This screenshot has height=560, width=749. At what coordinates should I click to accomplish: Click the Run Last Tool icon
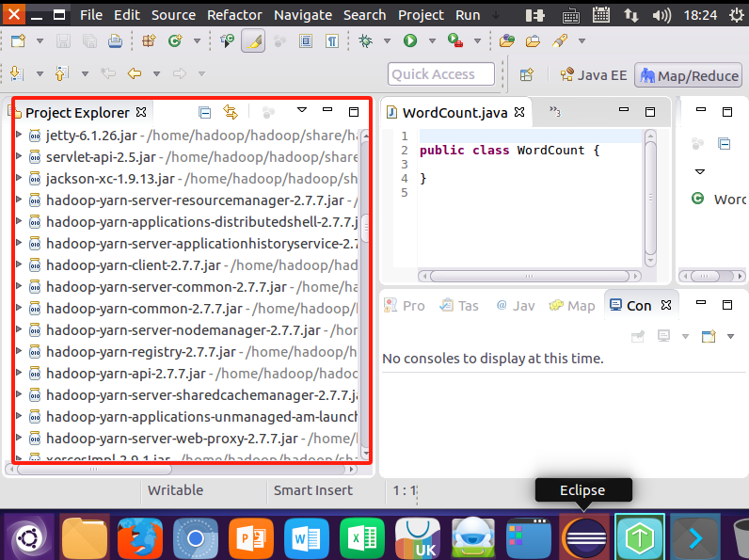[455, 41]
